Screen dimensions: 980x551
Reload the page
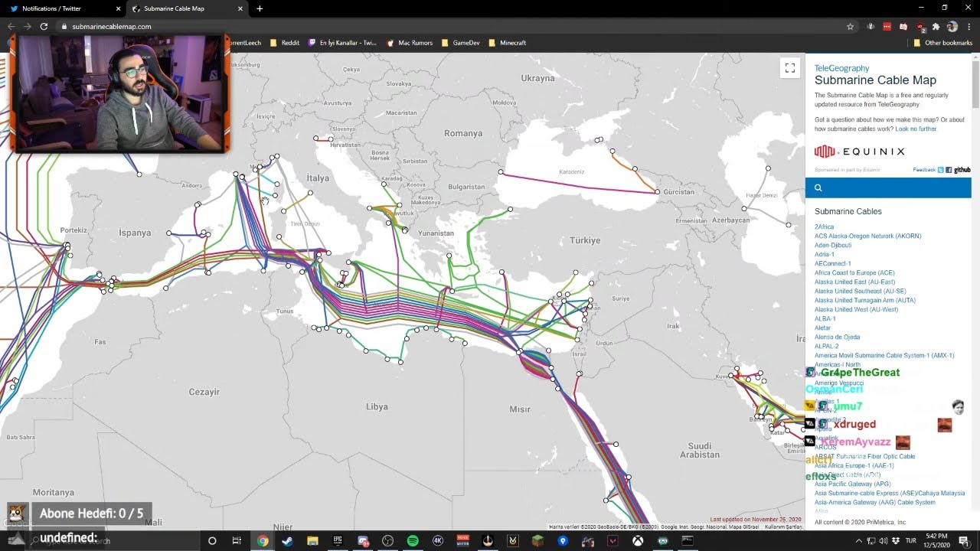pos(44,26)
